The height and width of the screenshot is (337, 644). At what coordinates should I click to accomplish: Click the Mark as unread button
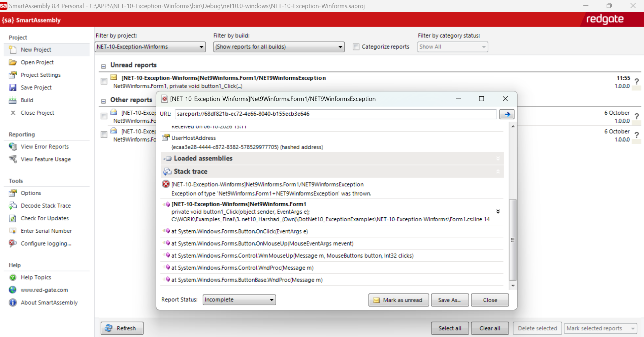(x=399, y=300)
